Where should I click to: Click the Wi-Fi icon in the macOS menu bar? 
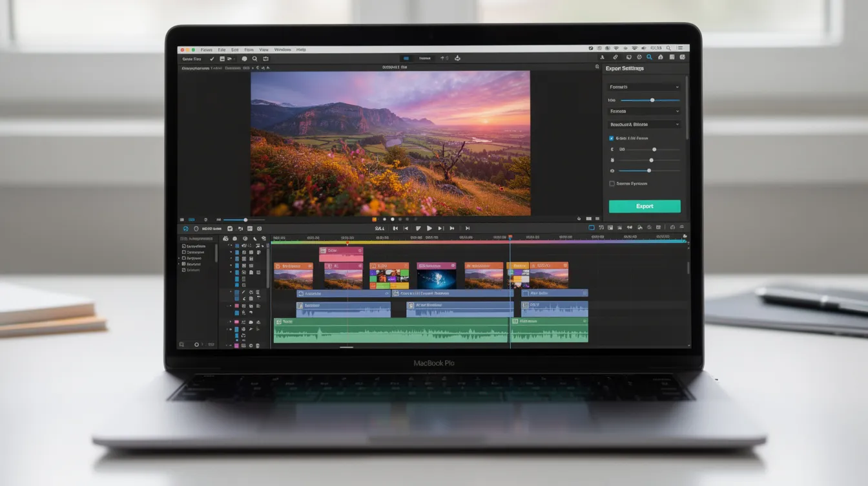(x=616, y=48)
